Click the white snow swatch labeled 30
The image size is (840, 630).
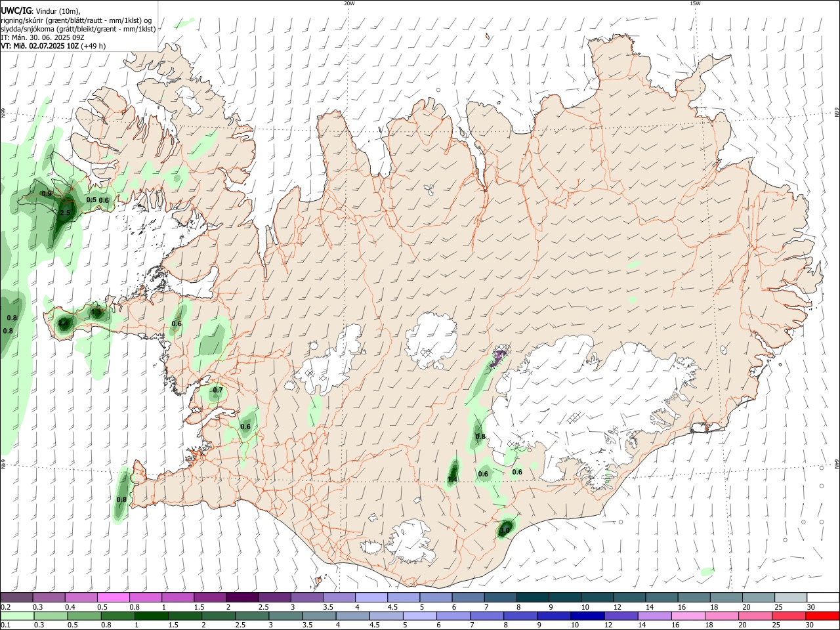(823, 597)
